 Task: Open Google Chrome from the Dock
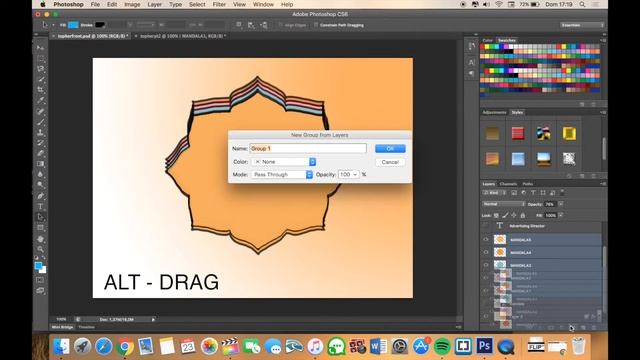(x=125, y=347)
